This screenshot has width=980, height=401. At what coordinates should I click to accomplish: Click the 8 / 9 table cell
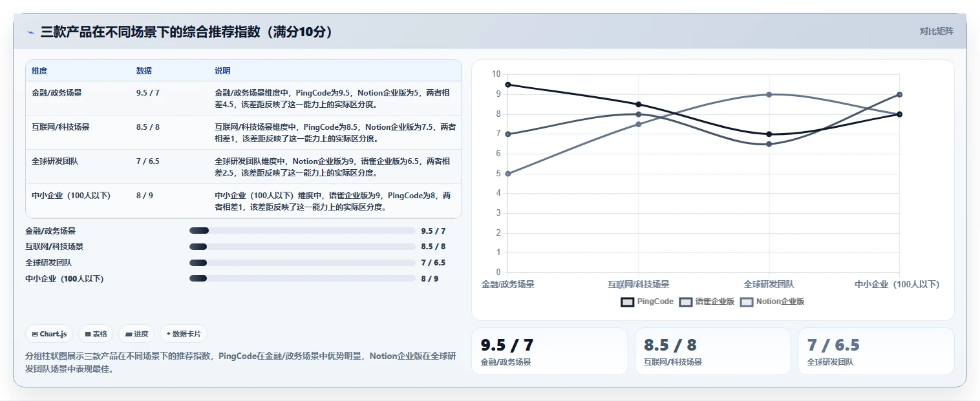point(145,196)
